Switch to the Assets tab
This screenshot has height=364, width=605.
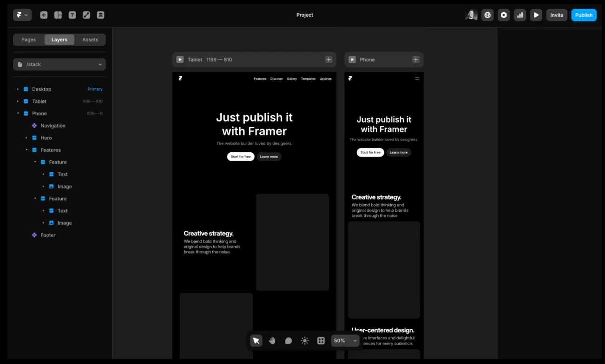pos(90,39)
